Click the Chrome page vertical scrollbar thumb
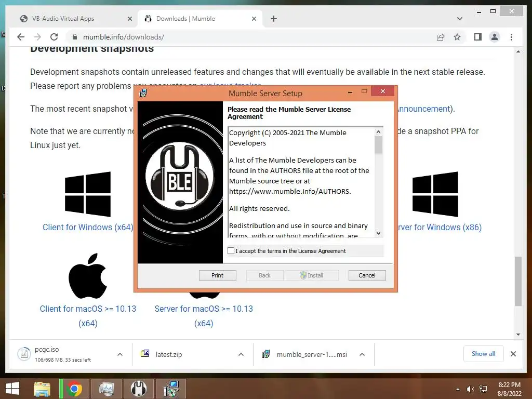The width and height of the screenshot is (532, 399). point(518,281)
